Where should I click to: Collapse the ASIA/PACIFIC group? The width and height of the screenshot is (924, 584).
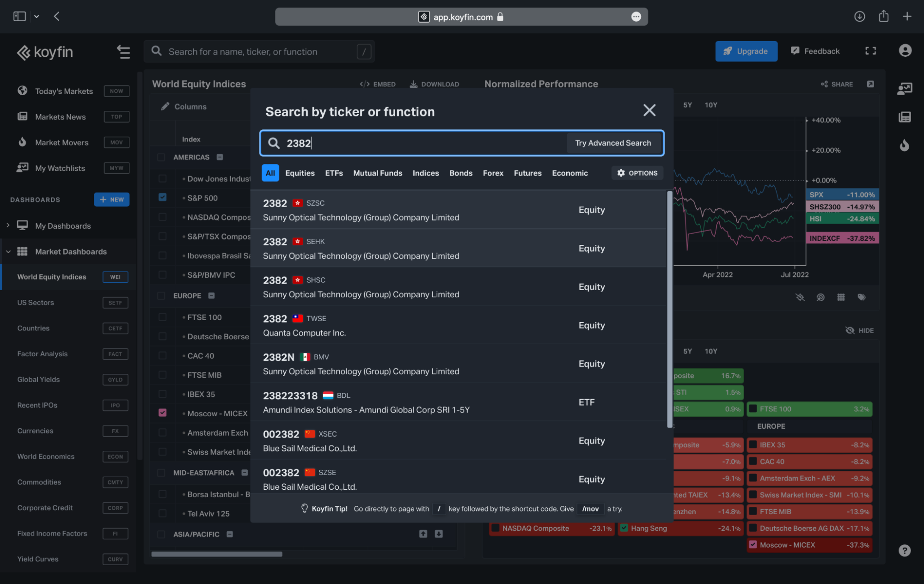pyautogui.click(x=230, y=534)
